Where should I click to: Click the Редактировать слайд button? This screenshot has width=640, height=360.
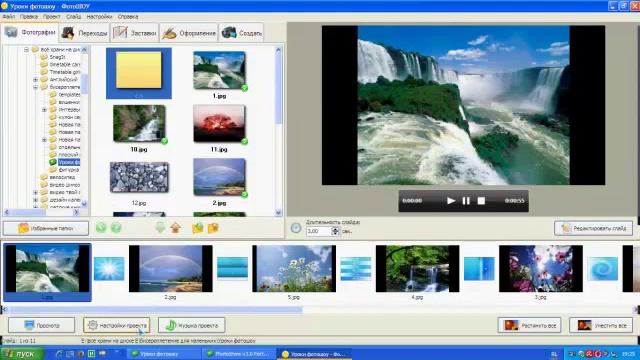tap(593, 228)
